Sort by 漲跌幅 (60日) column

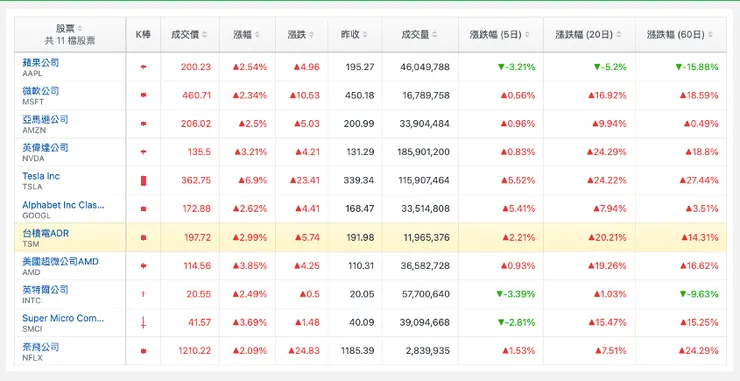[x=680, y=34]
